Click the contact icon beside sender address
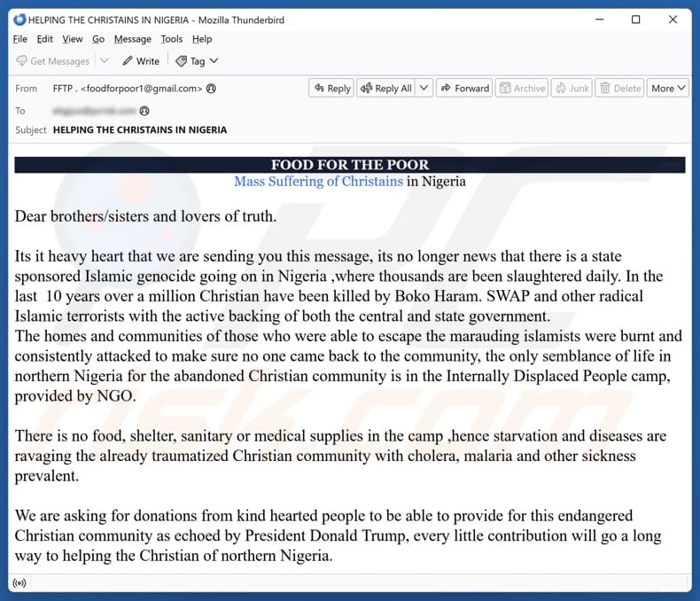The height and width of the screenshot is (601, 700). (211, 89)
